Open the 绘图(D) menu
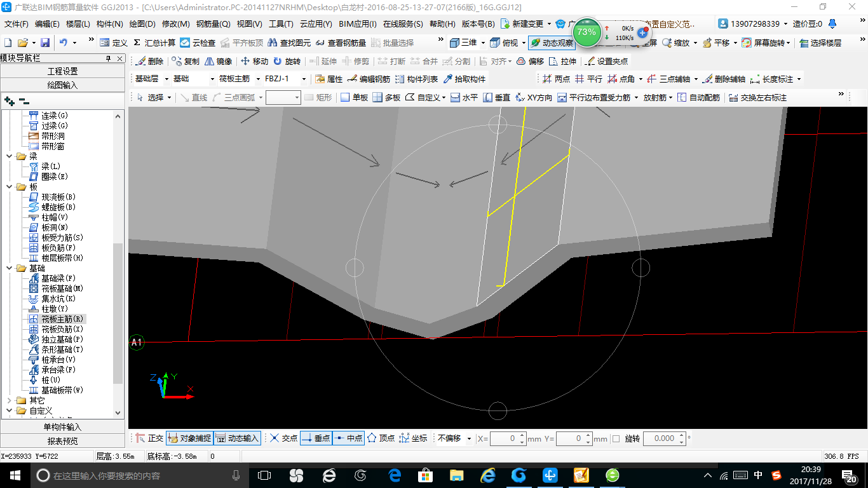 [x=142, y=24]
